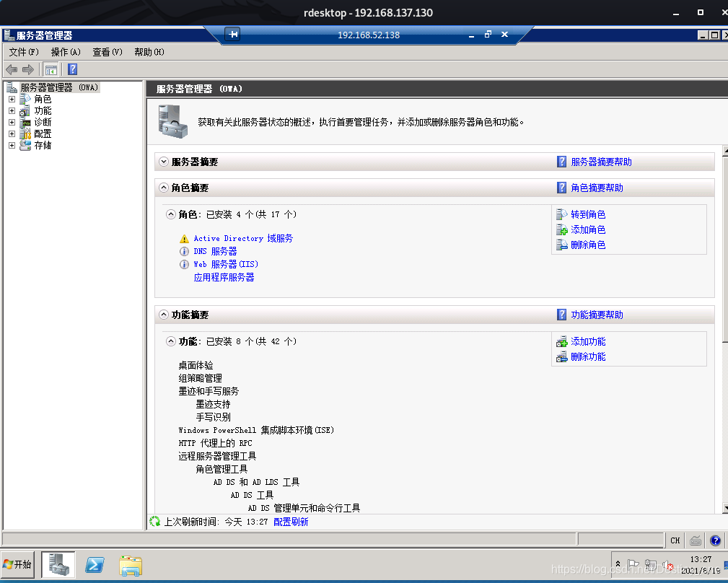Expand the 服务器摘要 section

click(x=164, y=162)
